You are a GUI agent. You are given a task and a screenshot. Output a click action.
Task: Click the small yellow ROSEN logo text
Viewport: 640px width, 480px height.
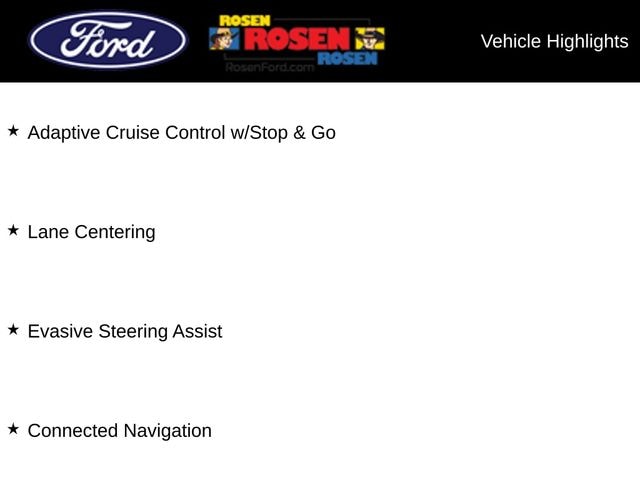coord(247,20)
